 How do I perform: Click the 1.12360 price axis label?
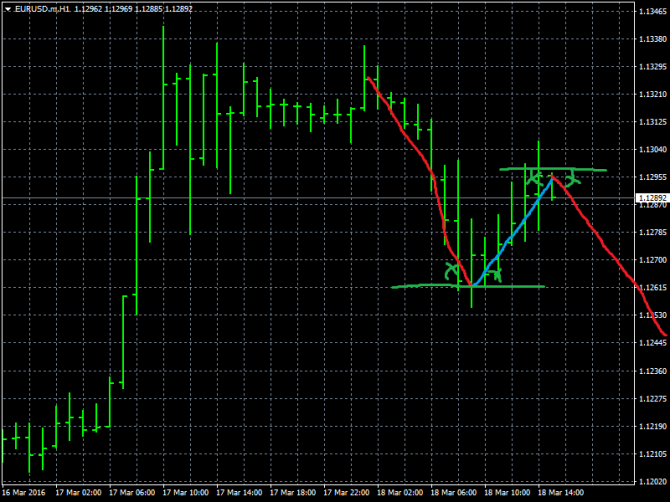652,371
